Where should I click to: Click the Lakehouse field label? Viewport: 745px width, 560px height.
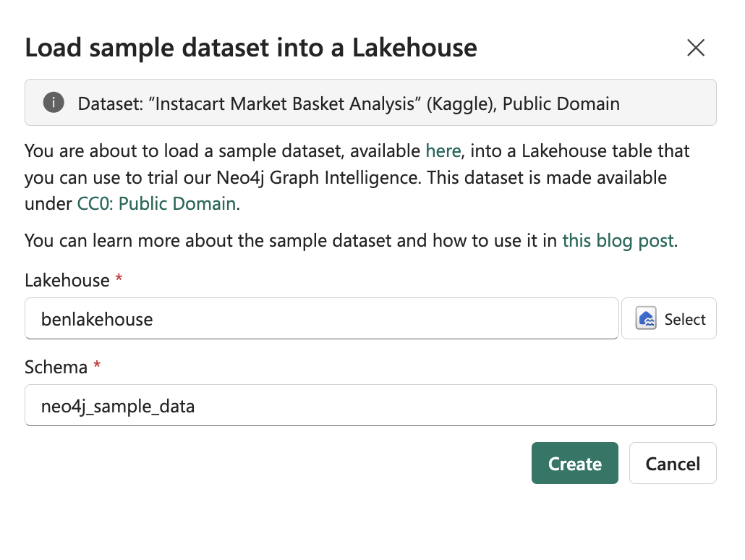pyautogui.click(x=67, y=281)
